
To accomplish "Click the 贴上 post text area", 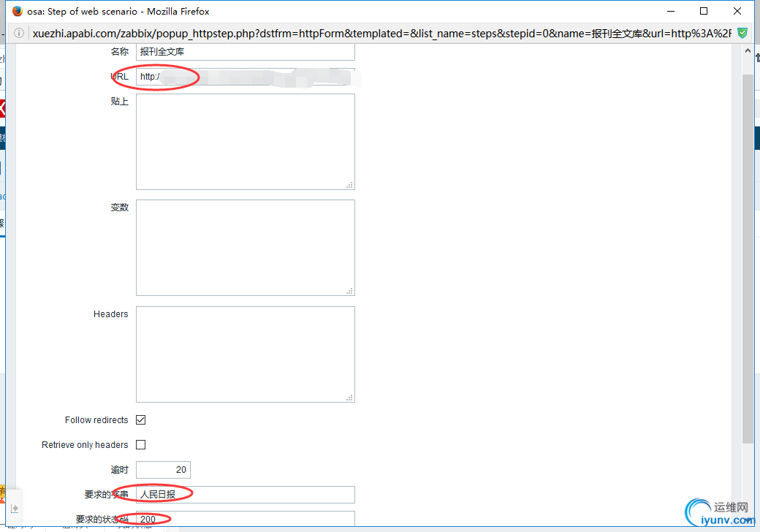I will pos(246,142).
